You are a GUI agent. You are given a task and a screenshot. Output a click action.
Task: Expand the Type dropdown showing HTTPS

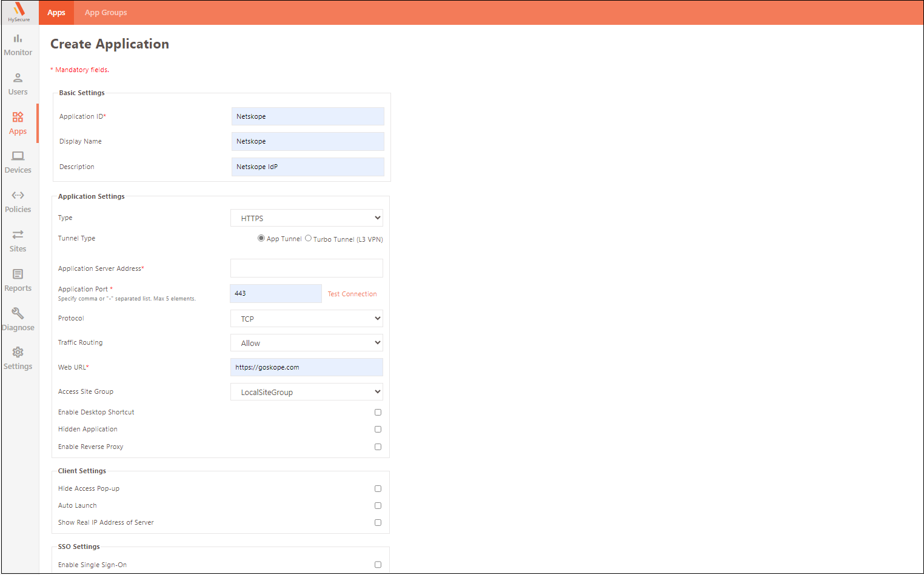pyautogui.click(x=307, y=218)
